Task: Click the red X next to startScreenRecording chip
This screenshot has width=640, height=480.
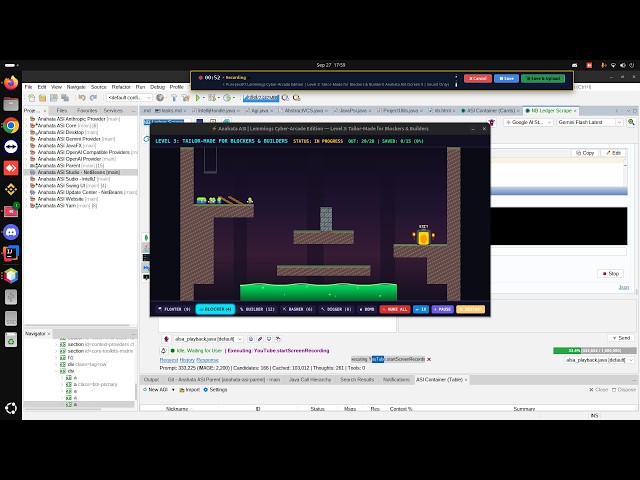Action: coord(429,360)
